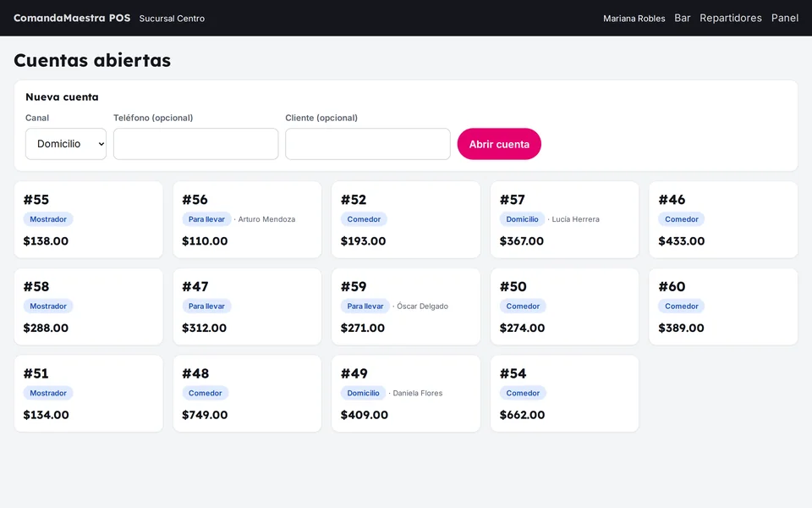Open the Panel link in the header
The image size is (812, 508).
(785, 18)
